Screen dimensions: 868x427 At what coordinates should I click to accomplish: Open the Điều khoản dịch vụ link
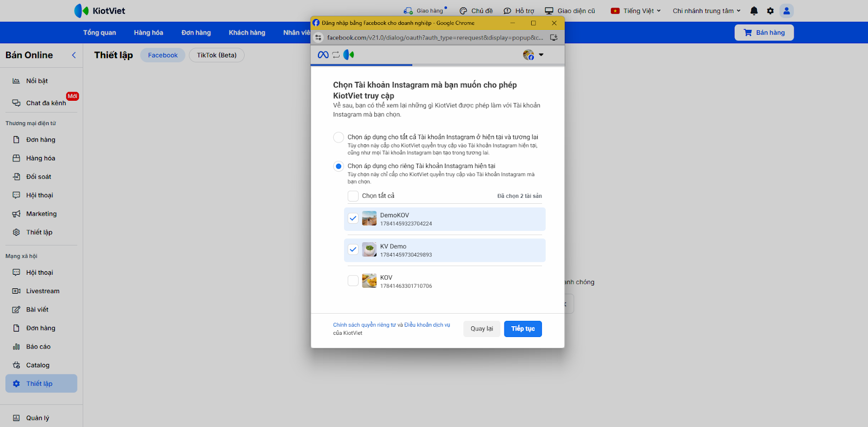pyautogui.click(x=427, y=325)
